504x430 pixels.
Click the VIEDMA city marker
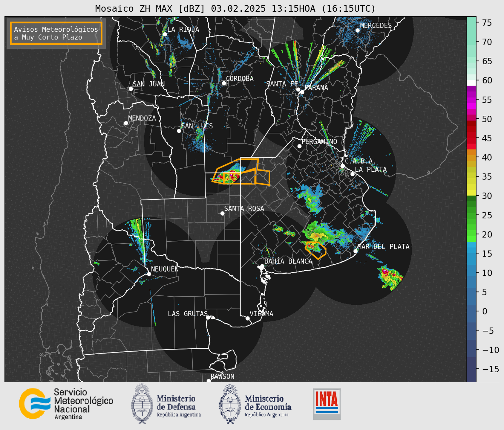tap(248, 318)
